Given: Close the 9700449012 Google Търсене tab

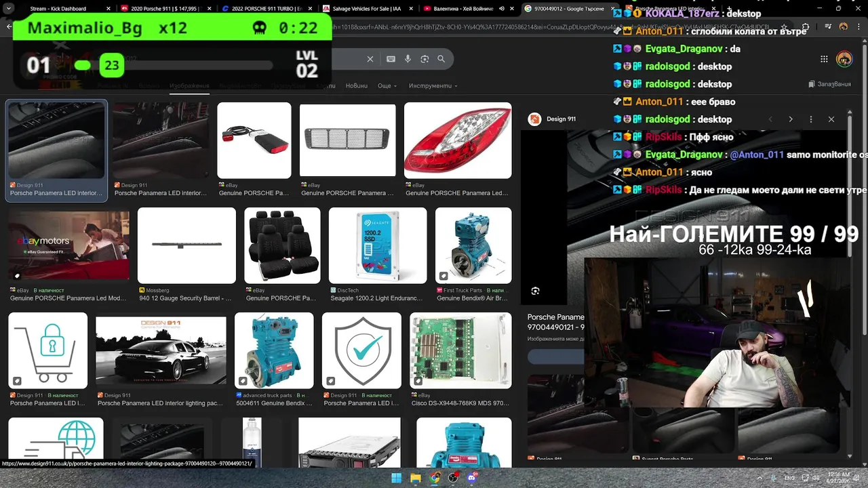Looking at the screenshot, I should pos(612,9).
